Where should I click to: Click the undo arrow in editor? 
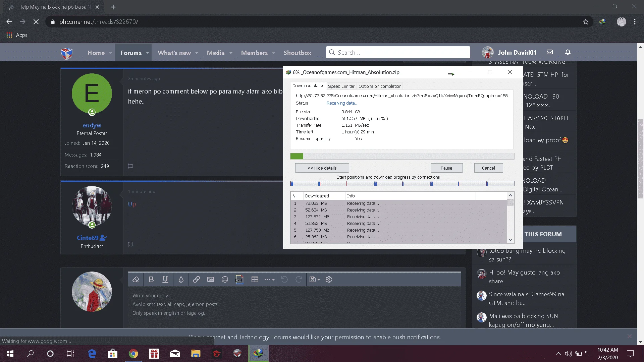coord(284,280)
